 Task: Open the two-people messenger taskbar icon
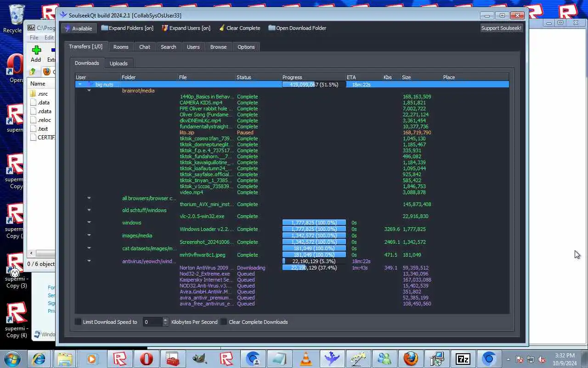[x=384, y=358]
